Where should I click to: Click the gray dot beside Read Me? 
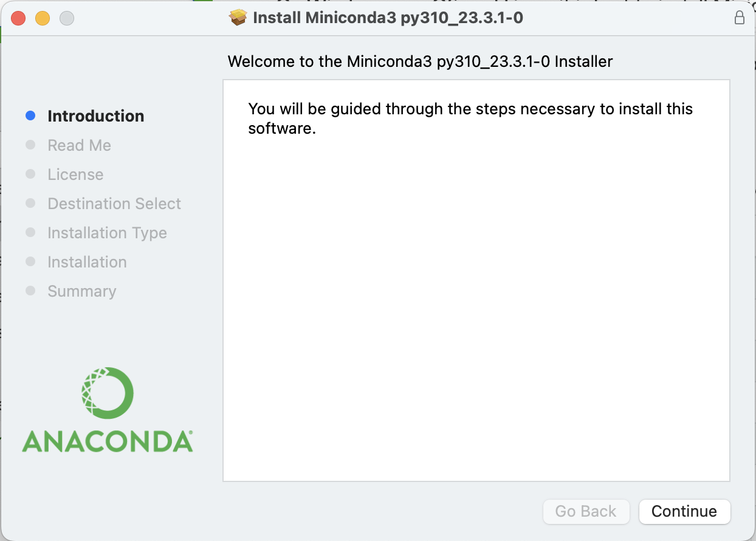30,145
